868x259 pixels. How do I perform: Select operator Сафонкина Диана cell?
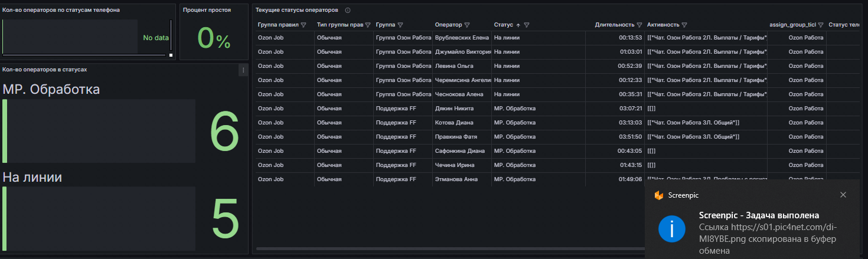coord(462,151)
